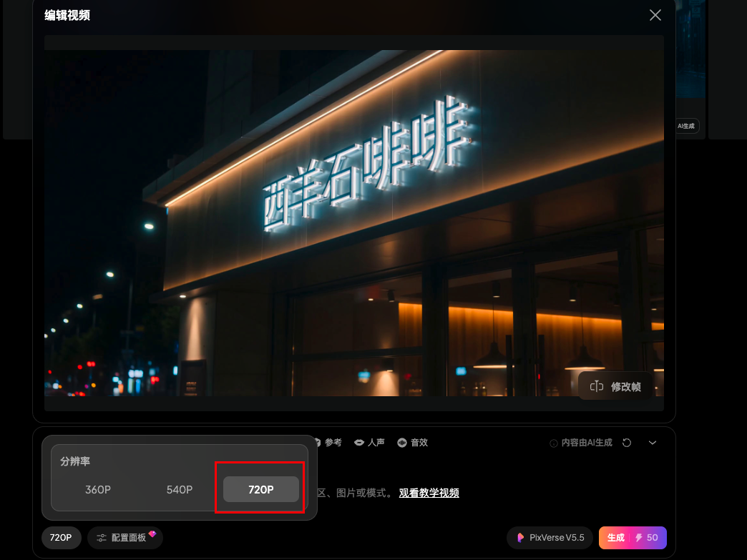Screen dimensions: 747x560
Task: Open the 配置面板 configuration panel
Action: tap(125, 537)
